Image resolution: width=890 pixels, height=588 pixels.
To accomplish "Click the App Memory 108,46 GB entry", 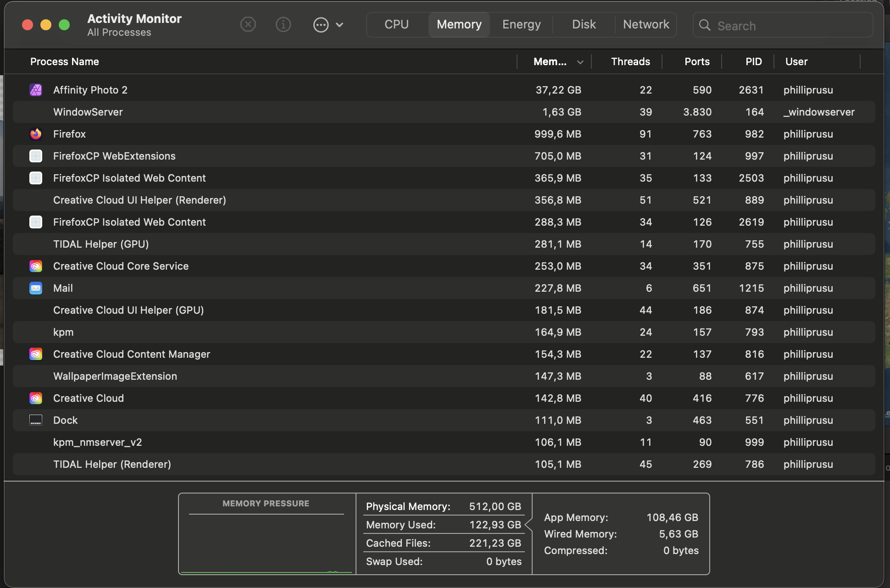I will pos(621,517).
